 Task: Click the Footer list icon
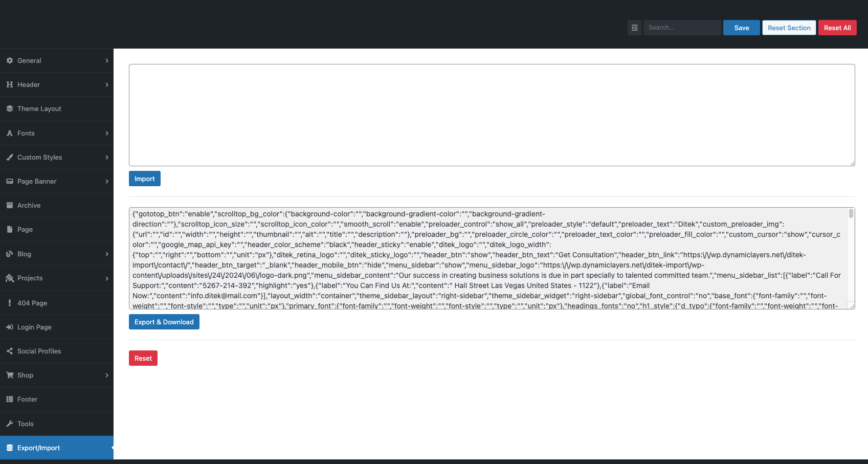click(10, 399)
